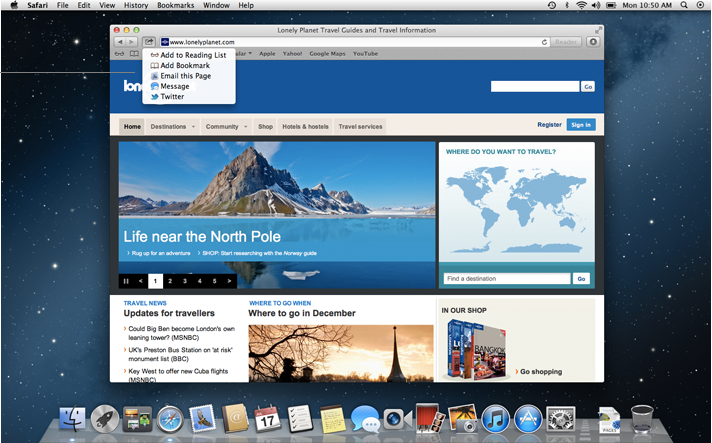This screenshot has width=712, height=443.
Task: Go back using Safari's back arrow
Action: [x=120, y=42]
